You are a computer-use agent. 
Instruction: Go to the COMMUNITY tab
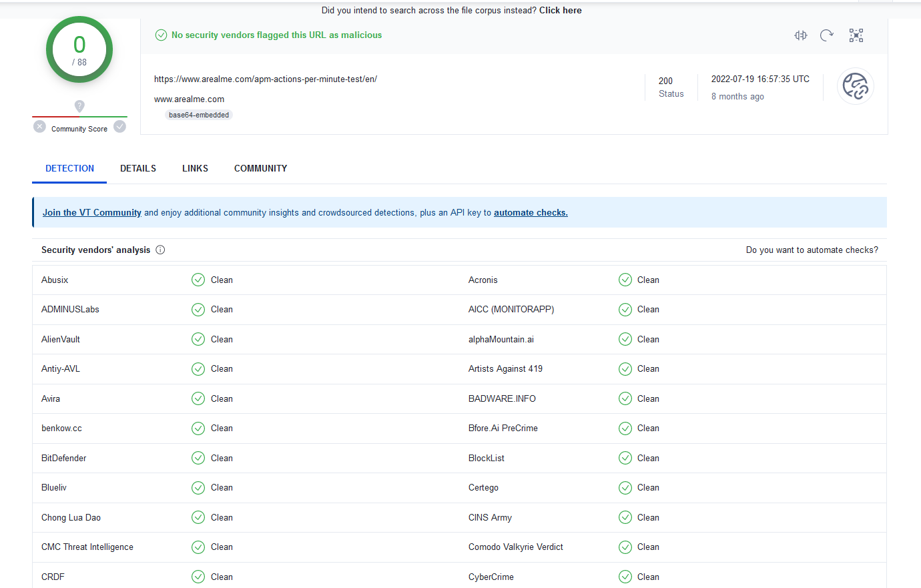coord(260,168)
